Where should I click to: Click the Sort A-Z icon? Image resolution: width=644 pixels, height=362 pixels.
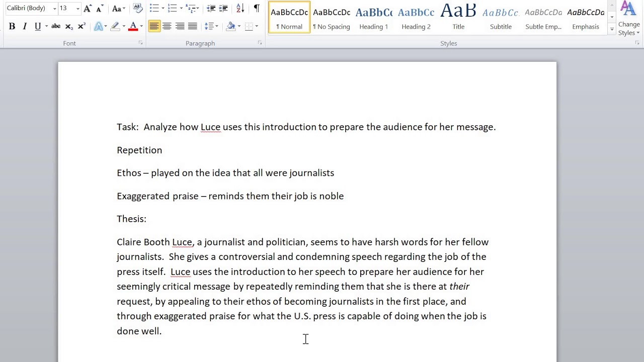point(240,8)
